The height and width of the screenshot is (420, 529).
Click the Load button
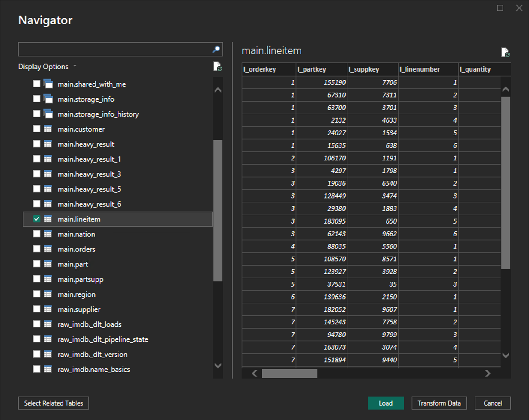pyautogui.click(x=386, y=403)
